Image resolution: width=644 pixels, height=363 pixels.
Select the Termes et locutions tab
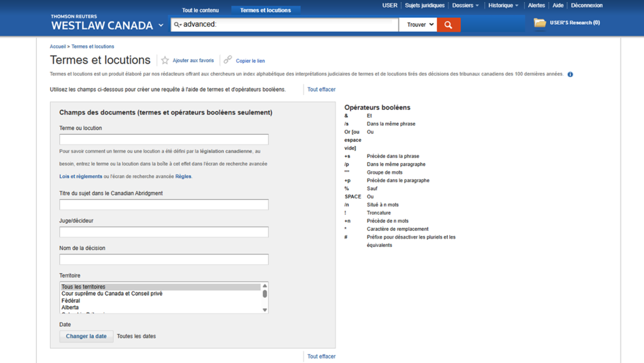click(x=266, y=10)
